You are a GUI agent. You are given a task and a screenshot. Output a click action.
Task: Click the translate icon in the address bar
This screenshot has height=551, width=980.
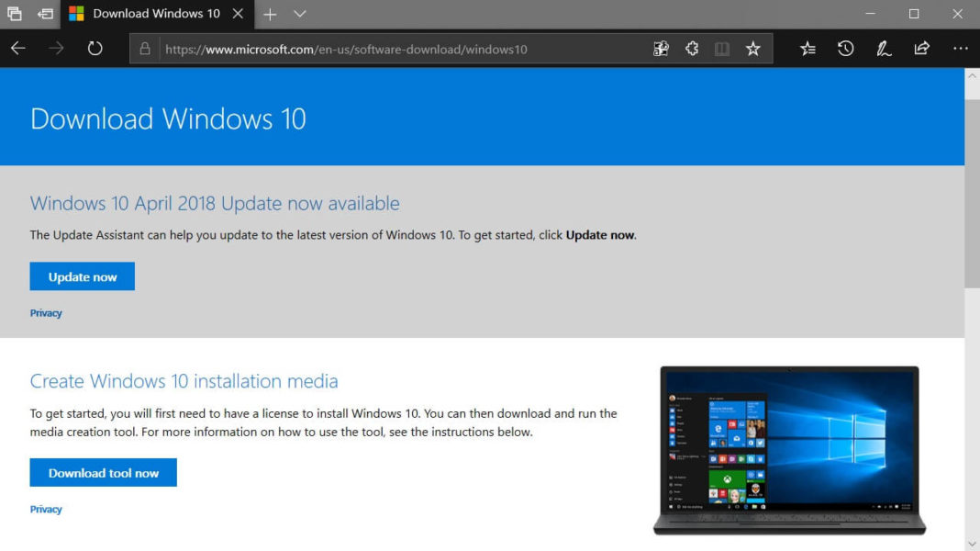(x=661, y=48)
